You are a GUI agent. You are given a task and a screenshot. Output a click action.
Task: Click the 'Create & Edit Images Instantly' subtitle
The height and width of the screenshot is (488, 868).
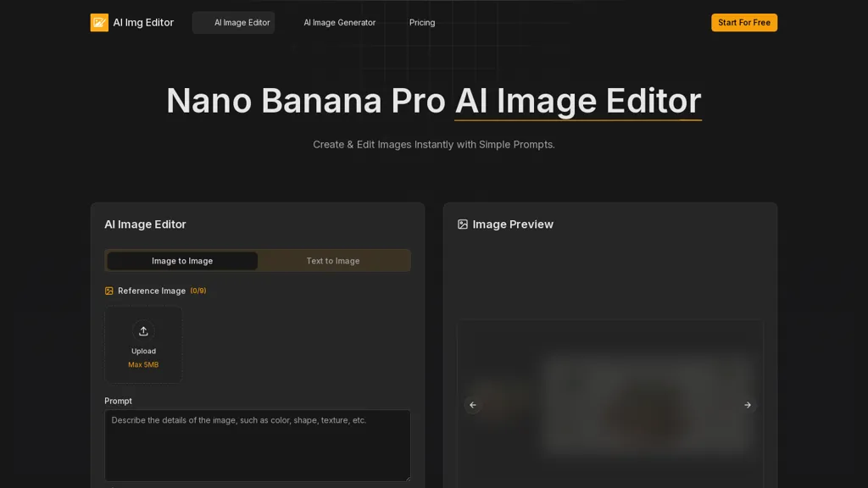click(434, 144)
